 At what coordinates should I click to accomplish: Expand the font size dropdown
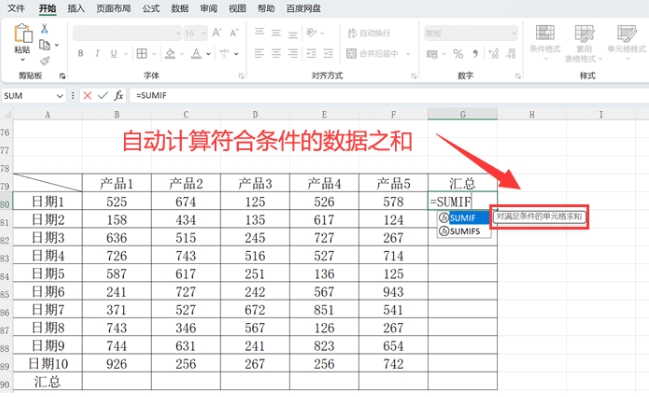[x=204, y=33]
